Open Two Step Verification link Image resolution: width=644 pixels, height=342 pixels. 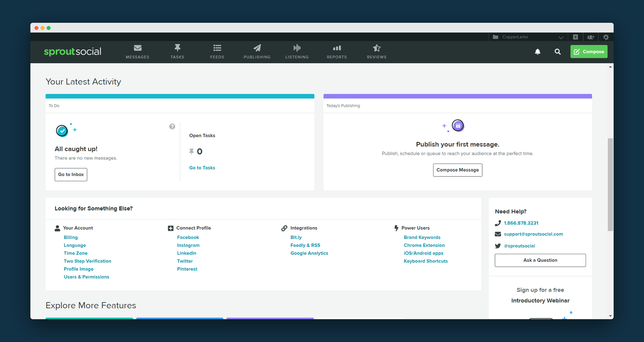coord(87,261)
